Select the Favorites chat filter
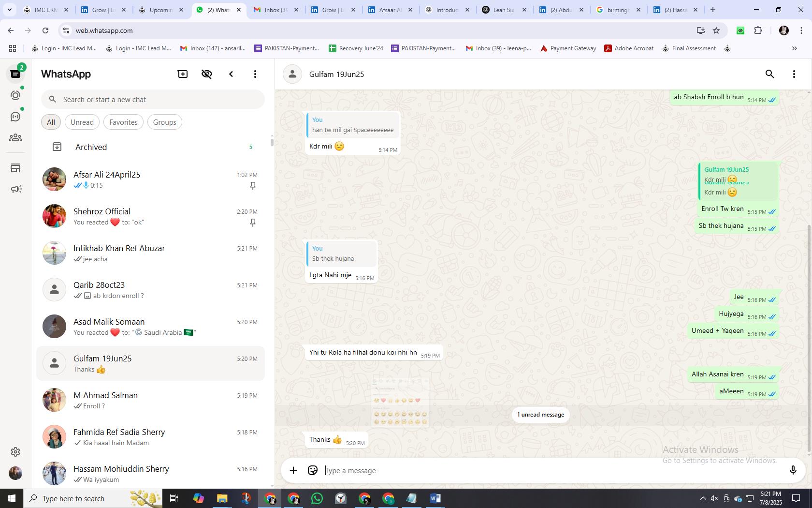Screen dimensions: 812x508 [x=123, y=122]
